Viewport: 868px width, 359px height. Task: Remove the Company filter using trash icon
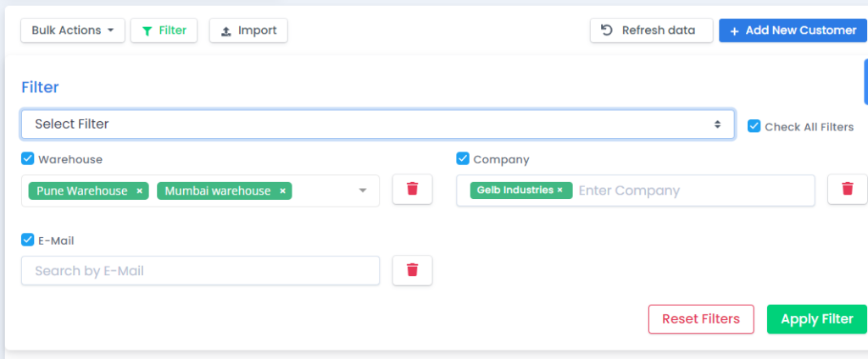848,189
